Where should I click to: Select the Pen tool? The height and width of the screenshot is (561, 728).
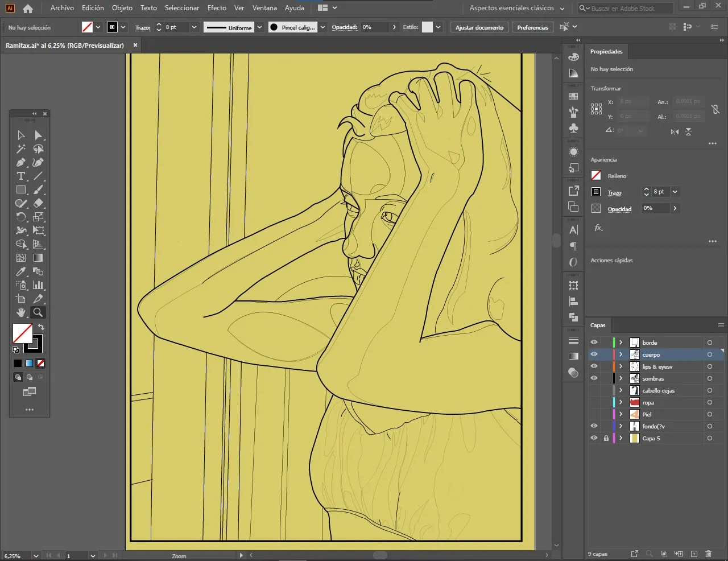click(x=21, y=162)
